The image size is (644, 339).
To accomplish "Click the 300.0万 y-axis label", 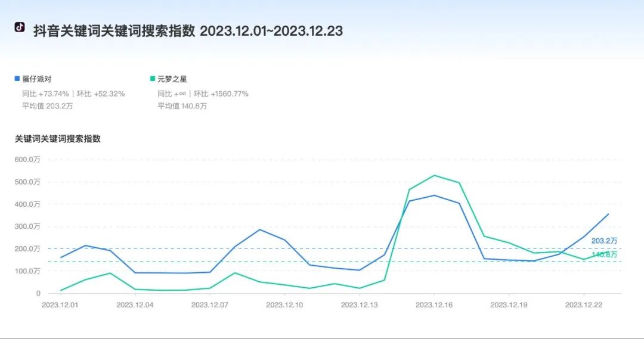I will [27, 226].
